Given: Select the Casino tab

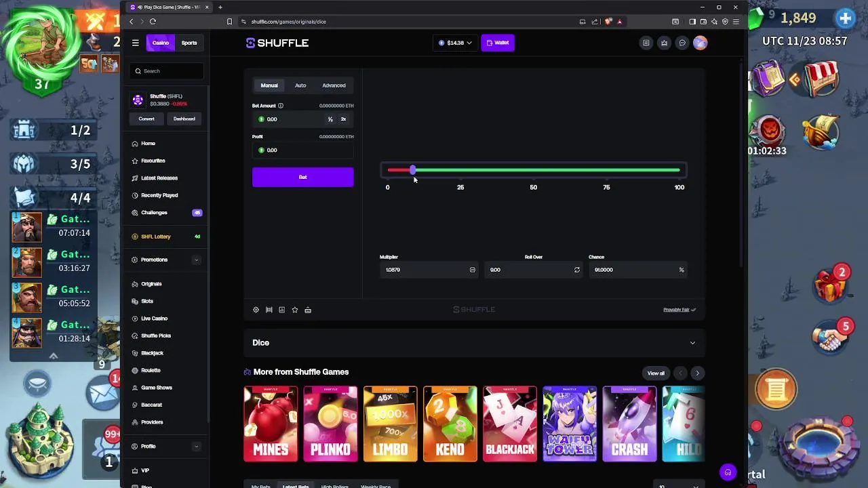Looking at the screenshot, I should point(161,43).
